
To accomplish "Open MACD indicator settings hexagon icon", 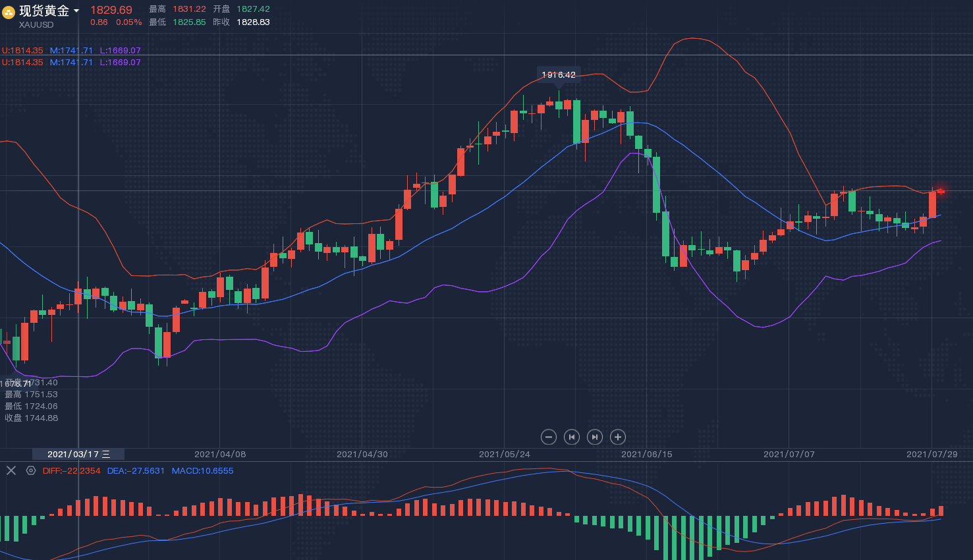I will pyautogui.click(x=30, y=470).
